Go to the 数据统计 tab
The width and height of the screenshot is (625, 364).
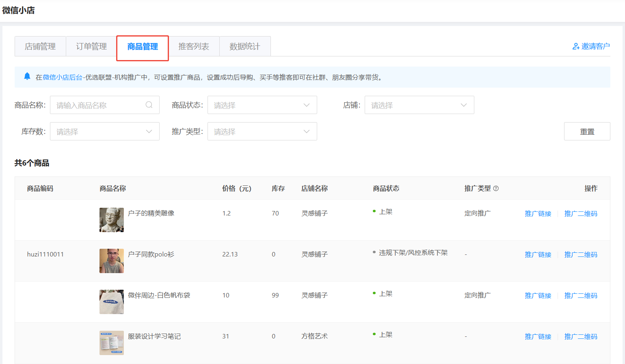pos(244,46)
